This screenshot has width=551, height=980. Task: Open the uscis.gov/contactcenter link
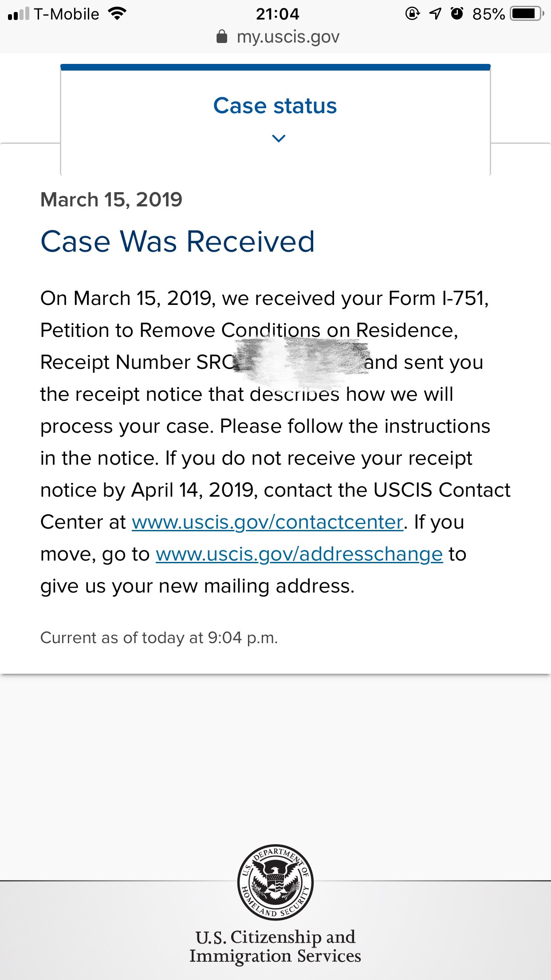(x=268, y=522)
